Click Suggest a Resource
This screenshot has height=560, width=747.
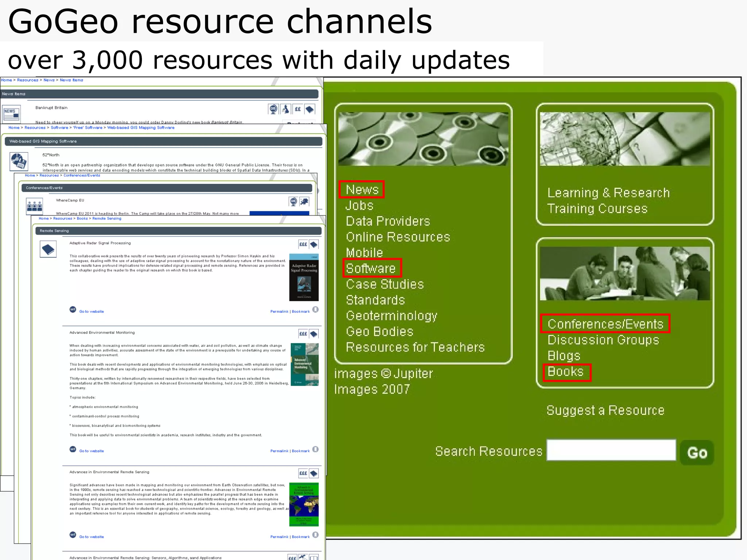pyautogui.click(x=605, y=411)
